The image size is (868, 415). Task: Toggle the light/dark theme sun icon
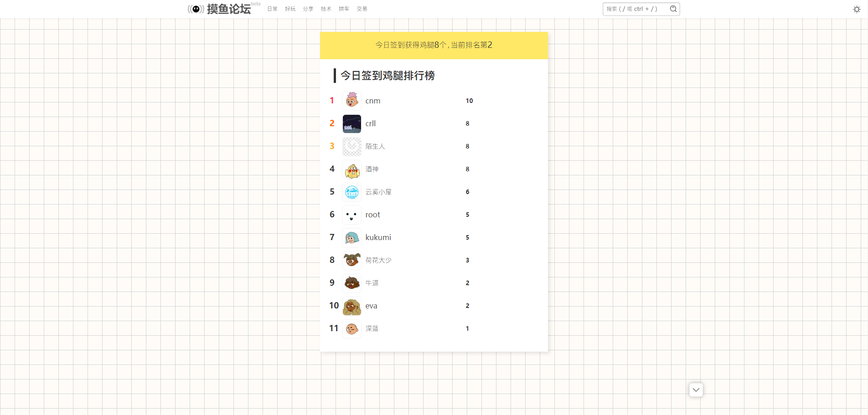pos(857,9)
